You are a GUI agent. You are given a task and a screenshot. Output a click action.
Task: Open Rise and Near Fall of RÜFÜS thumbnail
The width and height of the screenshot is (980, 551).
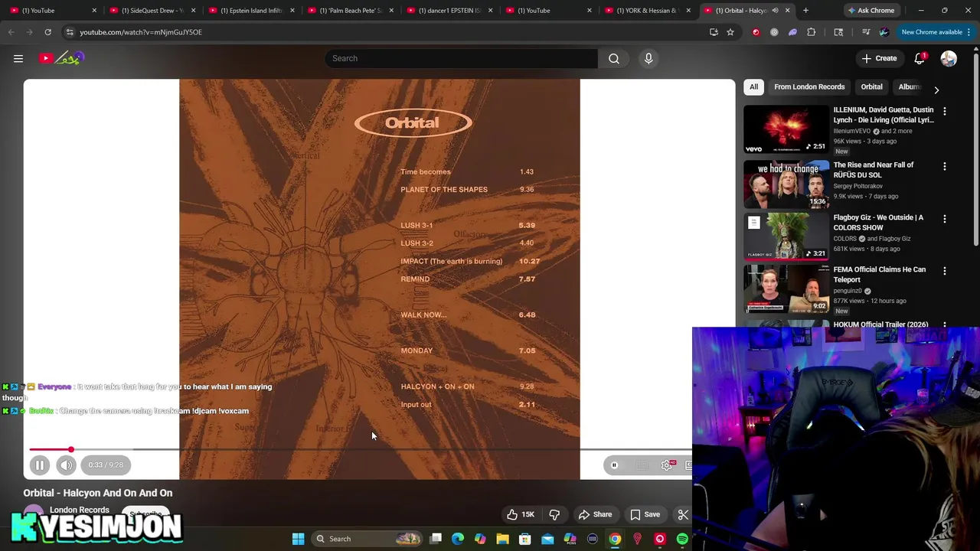click(x=786, y=184)
